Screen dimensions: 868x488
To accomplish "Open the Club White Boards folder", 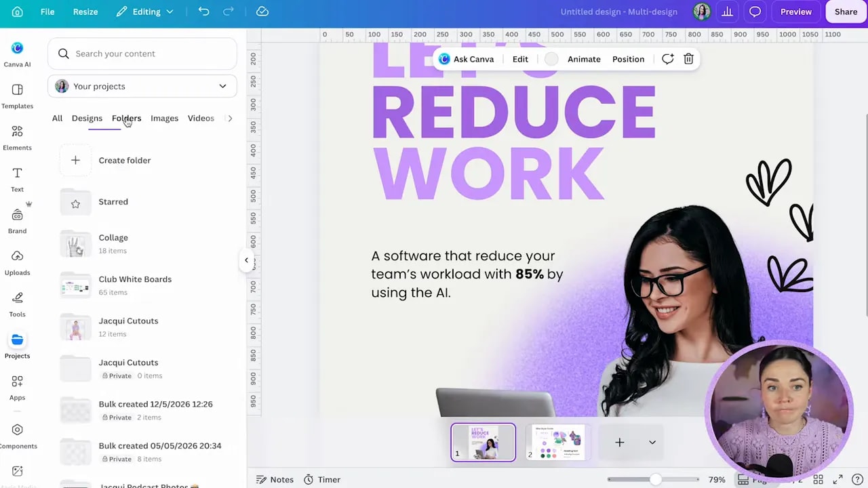I will pyautogui.click(x=142, y=285).
